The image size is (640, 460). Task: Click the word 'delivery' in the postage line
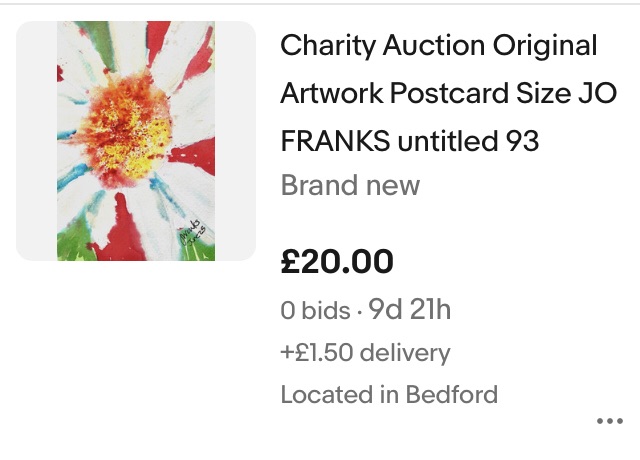pos(405,352)
